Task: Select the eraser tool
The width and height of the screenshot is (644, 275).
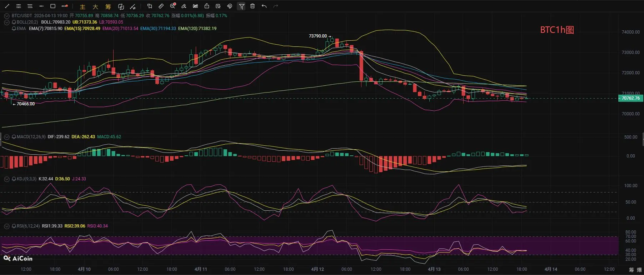Action: click(x=184, y=6)
